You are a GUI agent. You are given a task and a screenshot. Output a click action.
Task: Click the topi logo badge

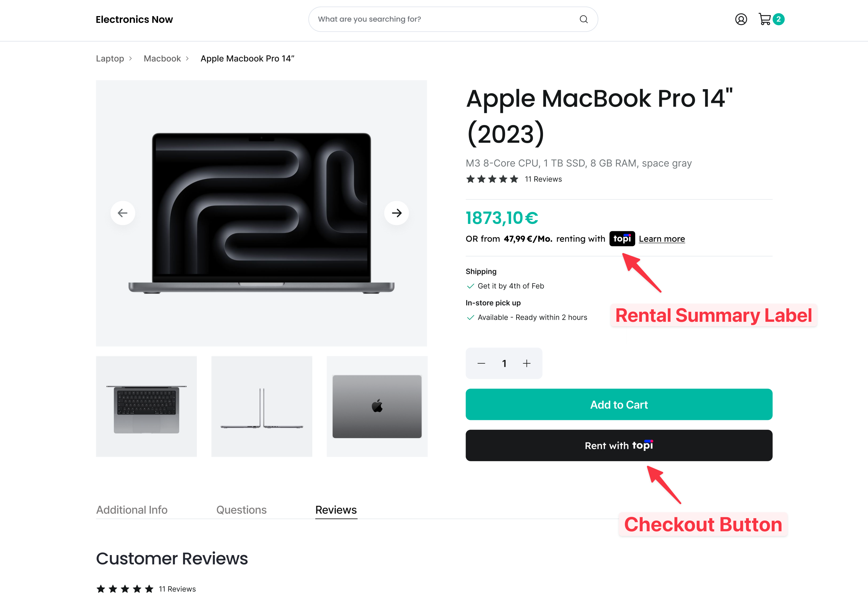(x=622, y=239)
